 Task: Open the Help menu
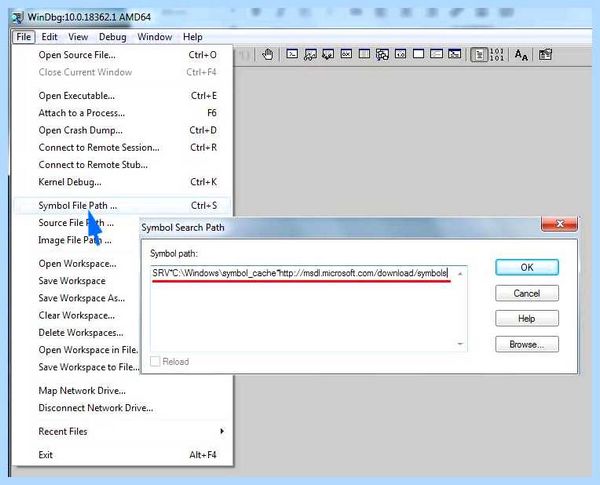click(192, 37)
